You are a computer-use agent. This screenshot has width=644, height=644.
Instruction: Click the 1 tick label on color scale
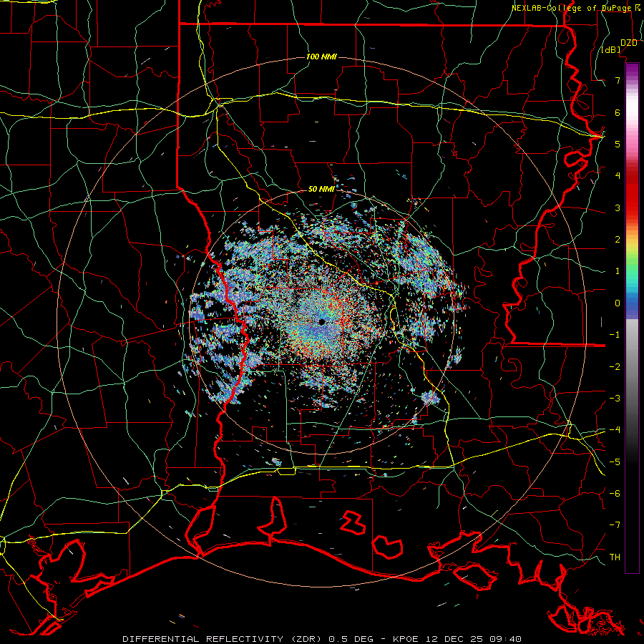(618, 271)
